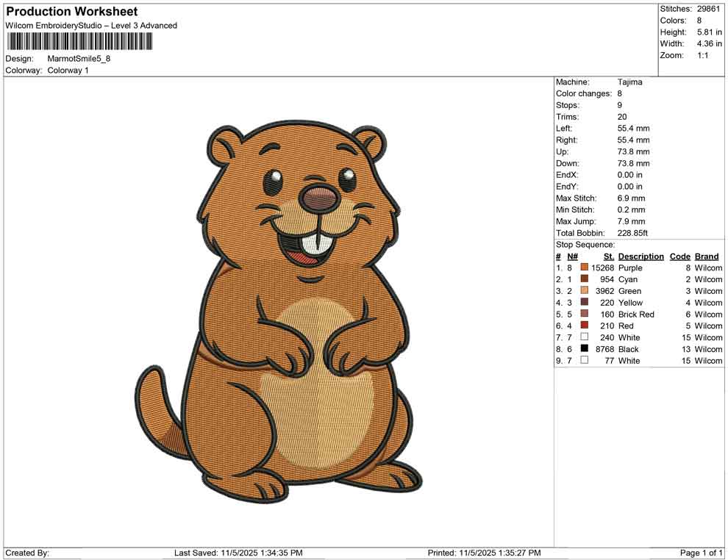The image size is (728, 560).
Task: Click the white swatch with 77 stitches
Action: coord(584,360)
